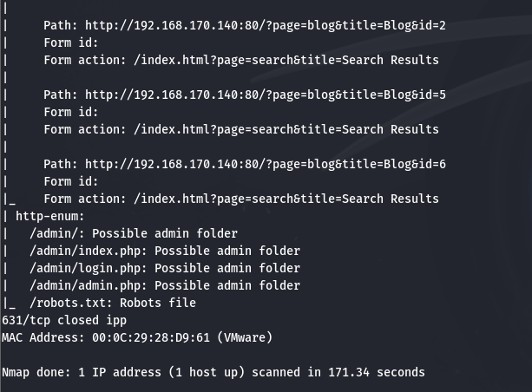Screen dimensions: 532x392
Task: Click the /admin/ folder path entry
Action: [x=57, y=233]
